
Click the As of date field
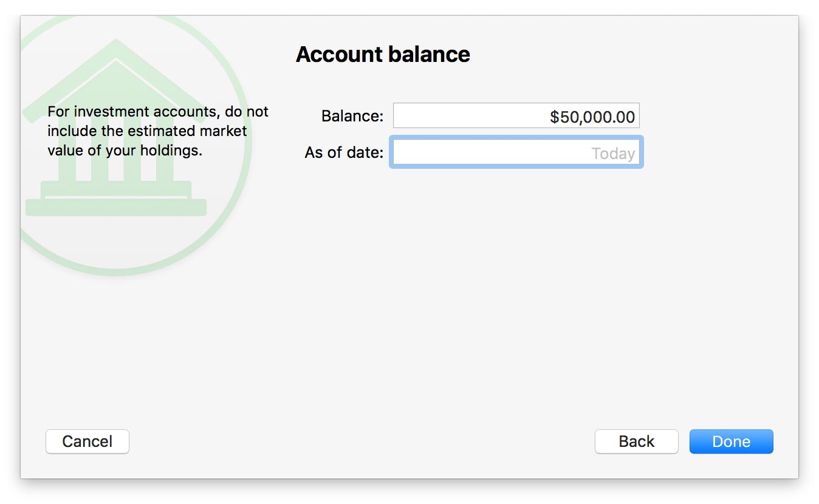[516, 153]
